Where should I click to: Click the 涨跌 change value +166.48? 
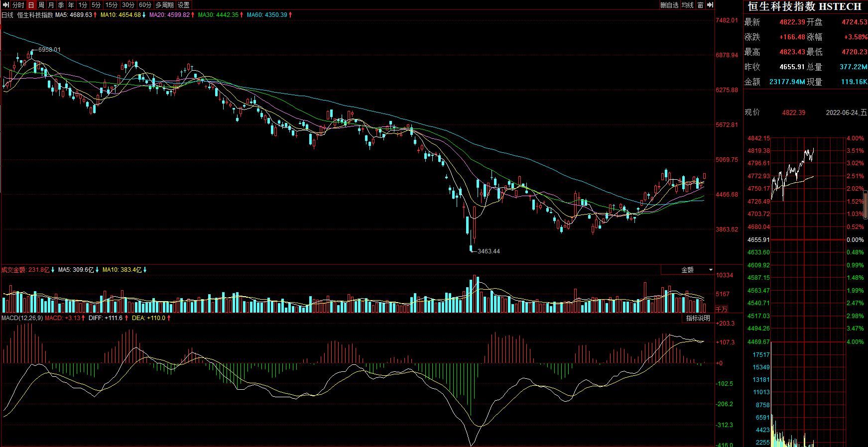[792, 37]
